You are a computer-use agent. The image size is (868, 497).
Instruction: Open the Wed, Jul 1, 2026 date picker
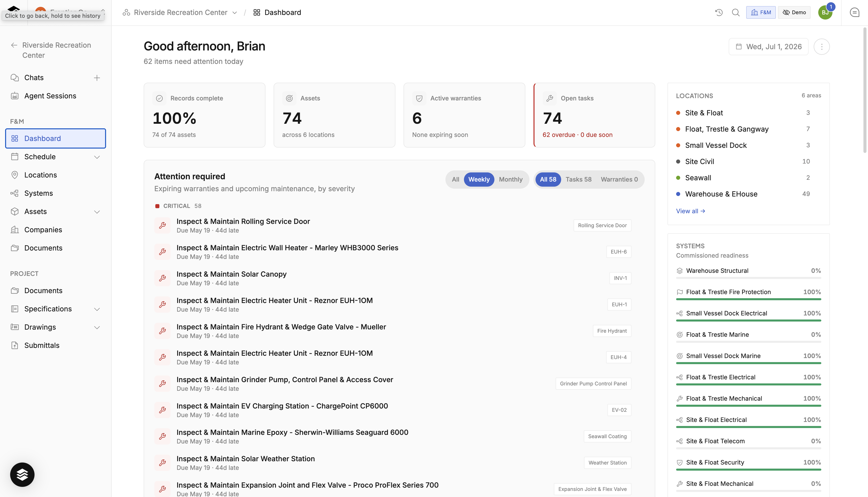(x=768, y=46)
